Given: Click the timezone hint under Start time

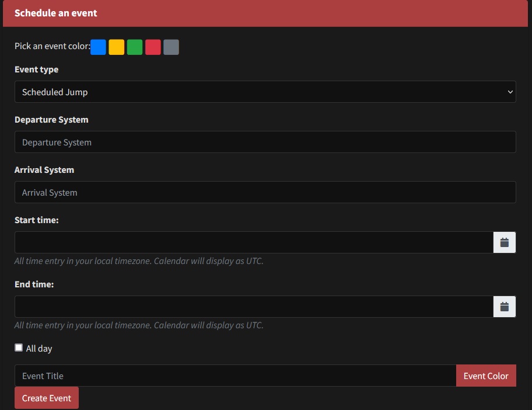Looking at the screenshot, I should [139, 261].
